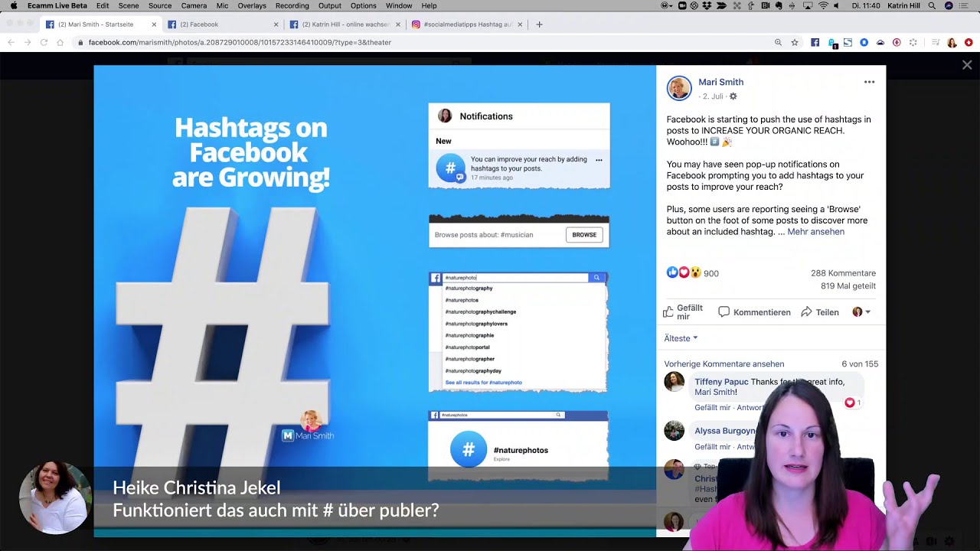980x551 pixels.
Task: Open post options three-dots menu
Action: 869,82
